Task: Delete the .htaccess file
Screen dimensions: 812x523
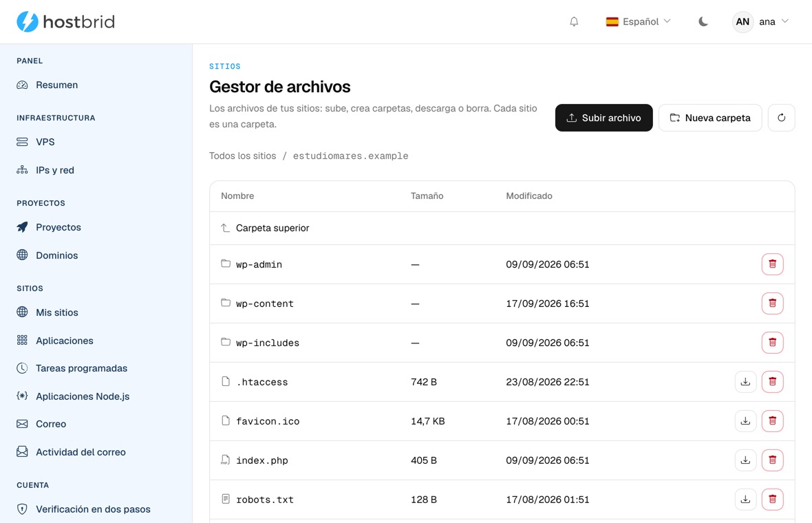Action: coord(772,382)
